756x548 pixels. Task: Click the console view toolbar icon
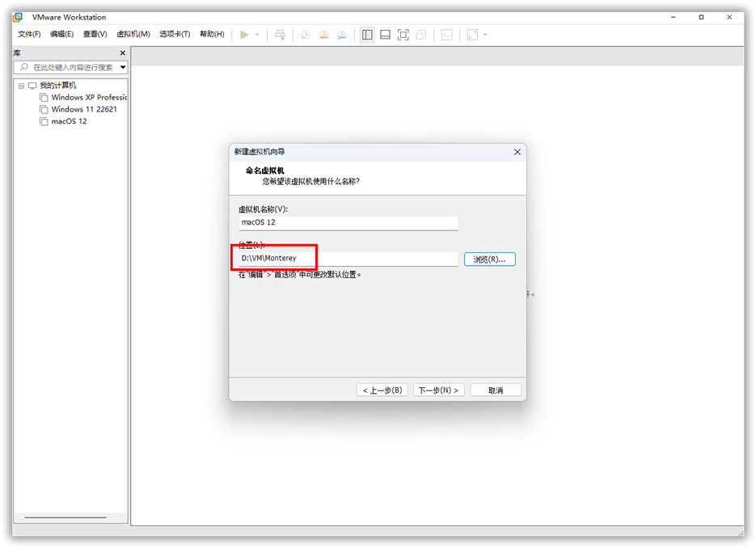coord(447,35)
